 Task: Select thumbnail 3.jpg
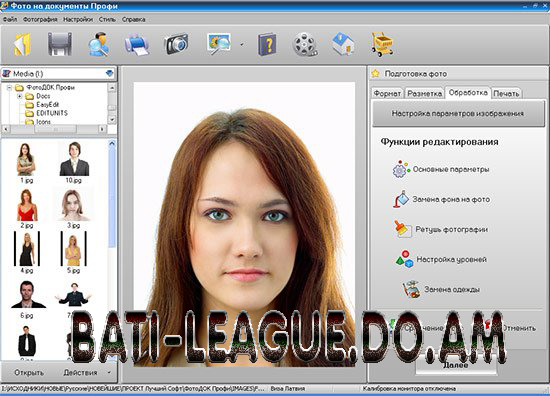tap(73, 208)
